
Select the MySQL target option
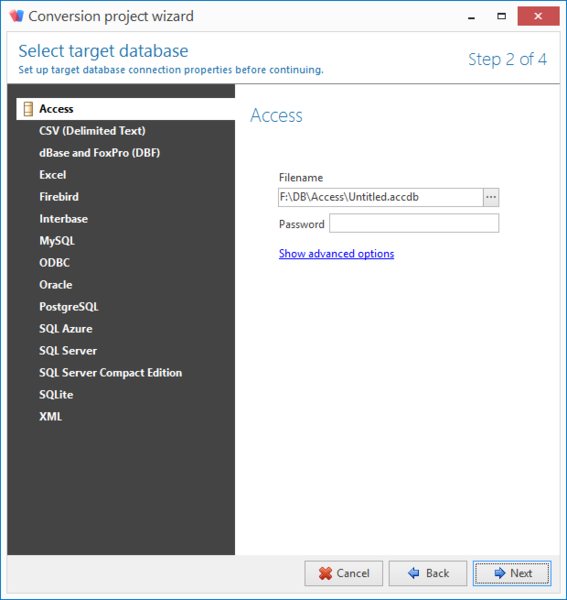pos(57,241)
